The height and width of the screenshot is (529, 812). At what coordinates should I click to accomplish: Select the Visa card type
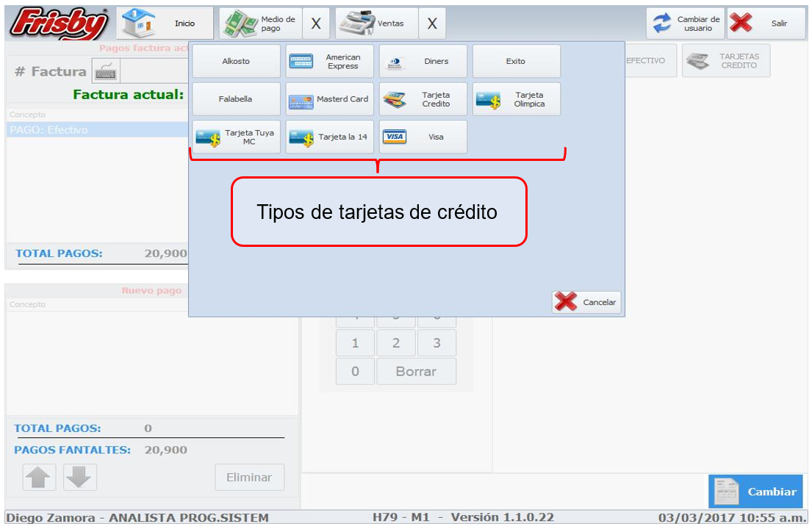(423, 137)
